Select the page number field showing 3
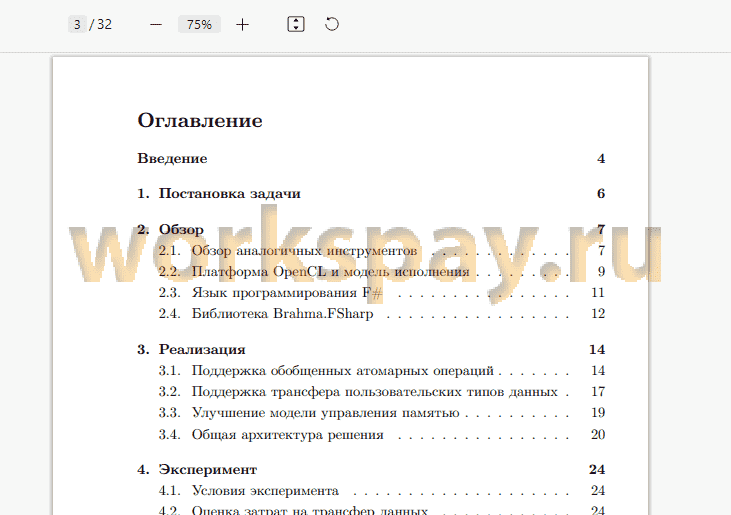 pyautogui.click(x=77, y=24)
